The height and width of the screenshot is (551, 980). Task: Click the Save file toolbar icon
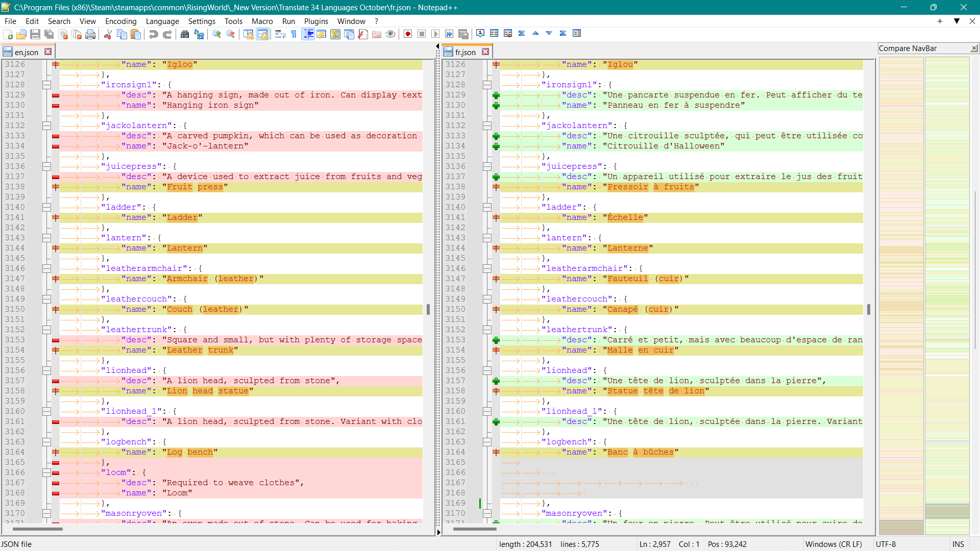(35, 34)
